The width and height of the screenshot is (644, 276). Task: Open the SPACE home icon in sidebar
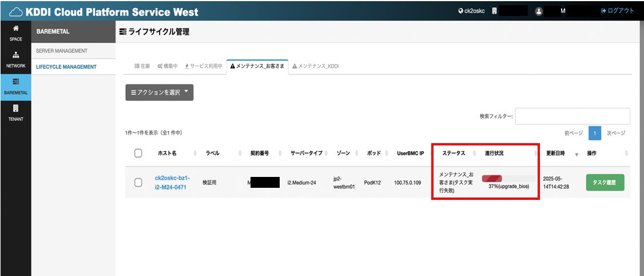[x=15, y=29]
